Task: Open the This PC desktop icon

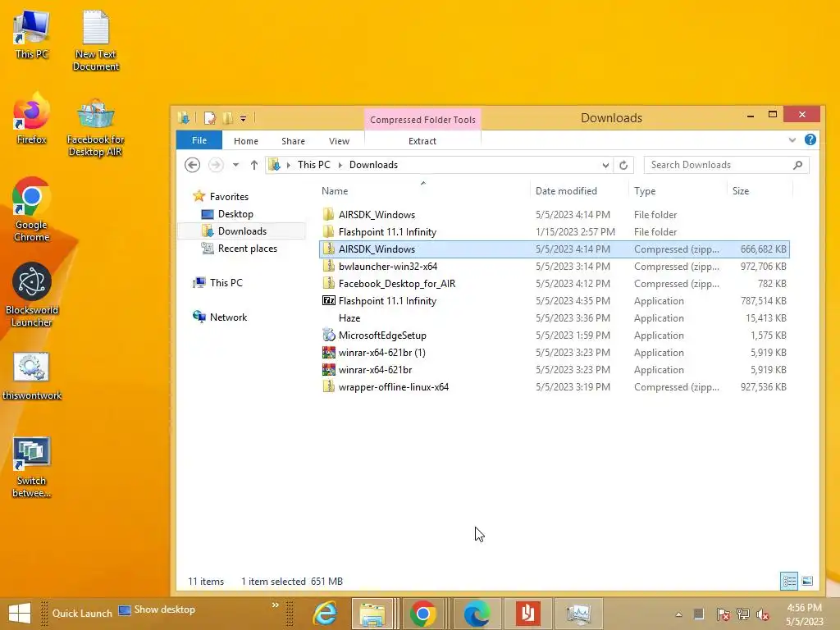Action: (32, 35)
